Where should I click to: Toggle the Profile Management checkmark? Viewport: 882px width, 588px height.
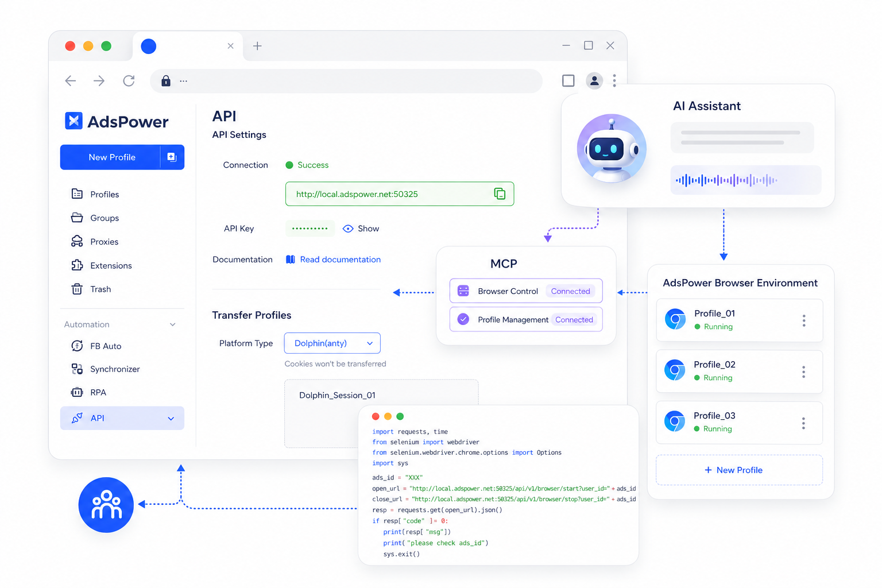[463, 319]
